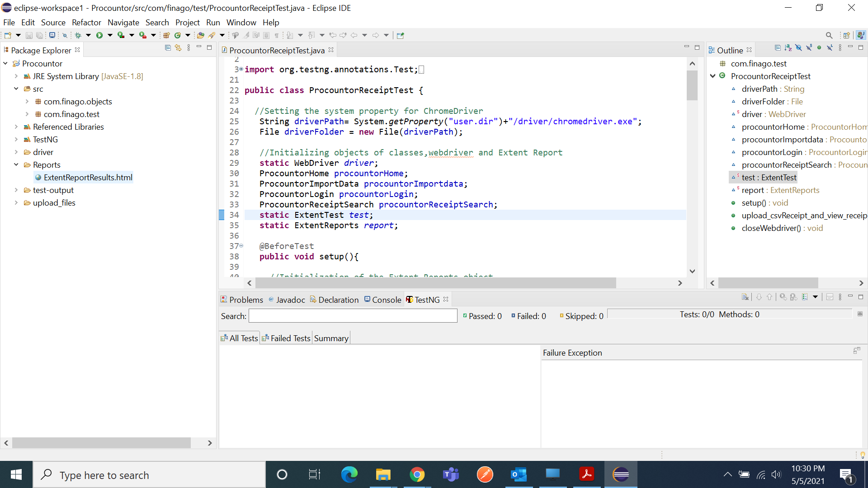Collapse All in Package Explorer

click(168, 47)
